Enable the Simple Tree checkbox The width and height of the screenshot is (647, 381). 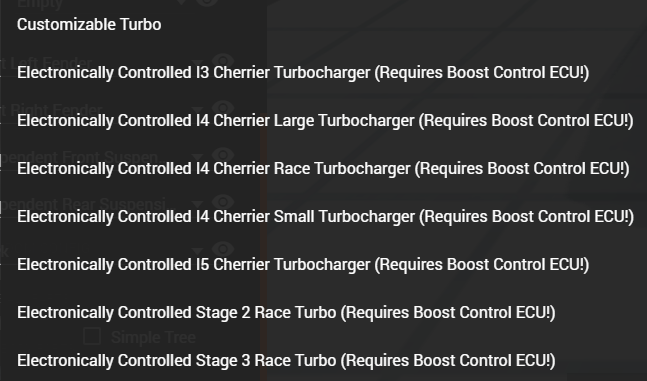(x=92, y=336)
